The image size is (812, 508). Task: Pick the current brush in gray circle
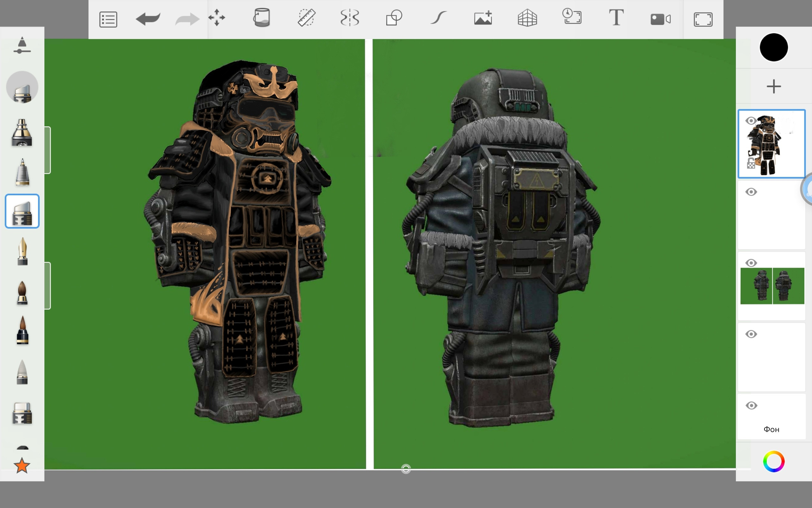(x=22, y=87)
